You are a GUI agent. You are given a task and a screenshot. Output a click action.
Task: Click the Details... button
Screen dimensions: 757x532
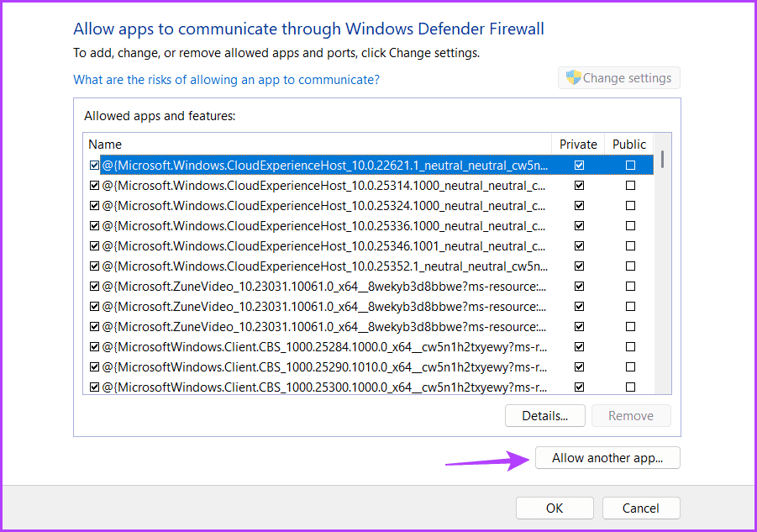pos(545,416)
